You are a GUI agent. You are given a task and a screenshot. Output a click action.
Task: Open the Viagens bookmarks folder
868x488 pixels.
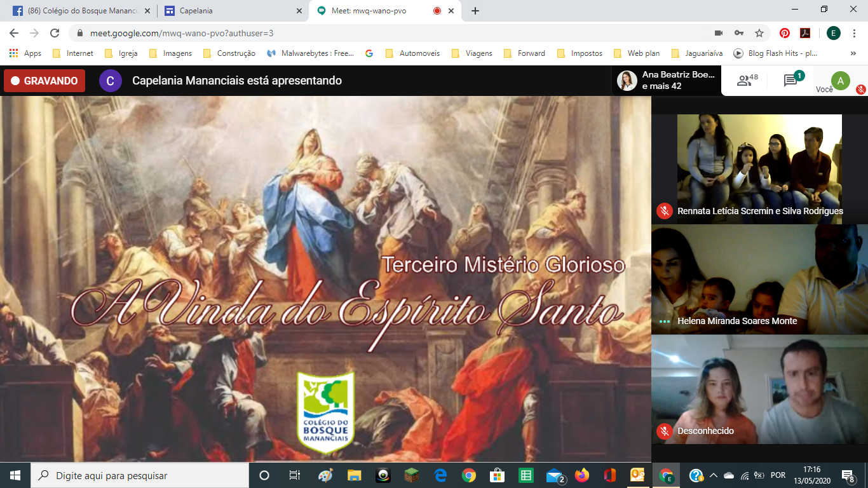tap(471, 53)
